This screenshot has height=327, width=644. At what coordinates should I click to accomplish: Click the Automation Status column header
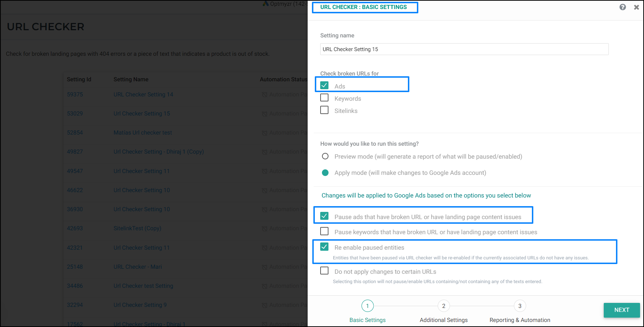(x=284, y=80)
